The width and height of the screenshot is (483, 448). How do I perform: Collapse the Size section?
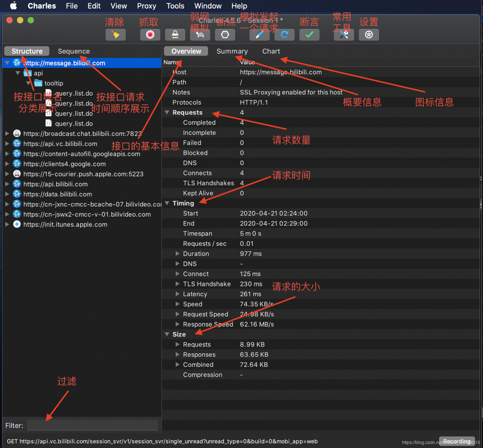167,334
